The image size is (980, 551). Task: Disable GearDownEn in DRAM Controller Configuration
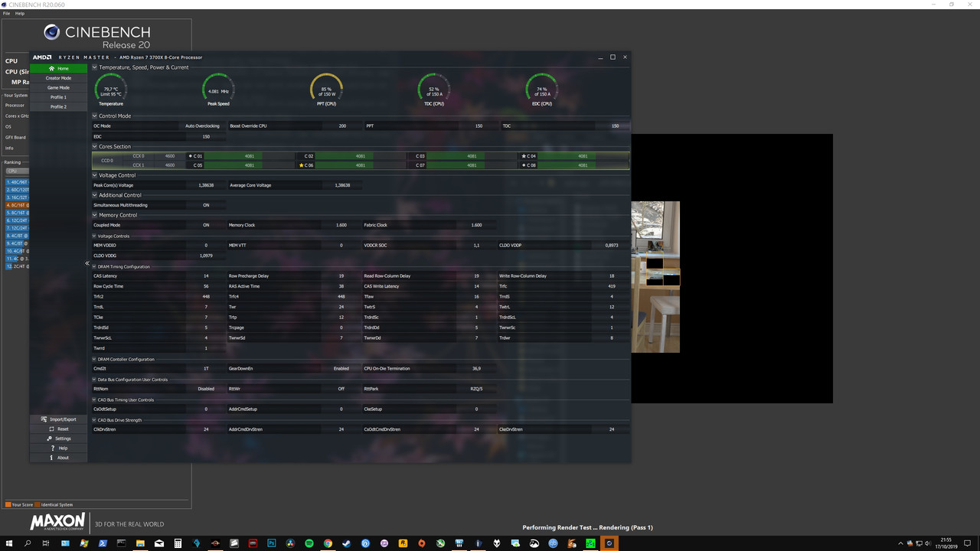341,368
